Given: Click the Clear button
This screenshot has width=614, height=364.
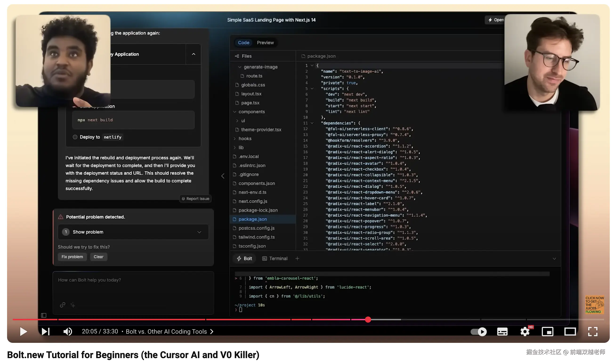Looking at the screenshot, I should pyautogui.click(x=98, y=257).
